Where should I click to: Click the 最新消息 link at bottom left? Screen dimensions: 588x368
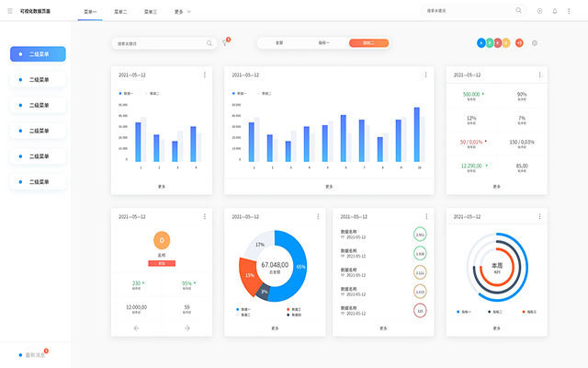[34, 354]
